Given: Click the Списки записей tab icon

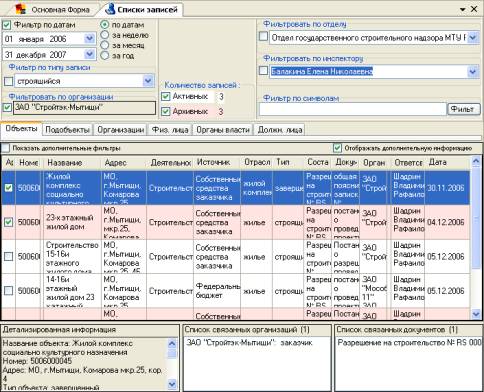Looking at the screenshot, I should pos(110,9).
